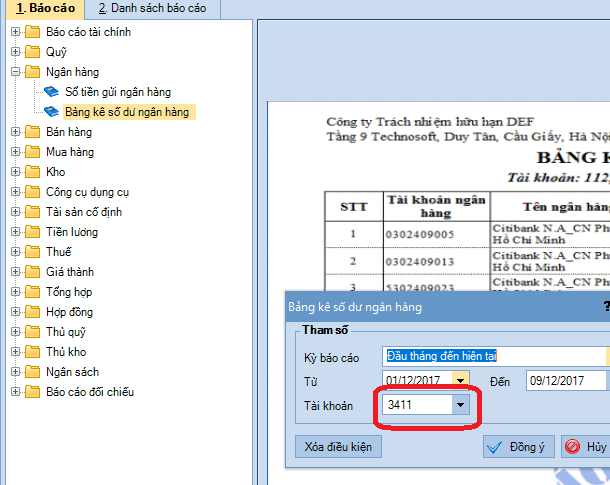Click the Bảng kê số dư ngân hàng icon
The height and width of the screenshot is (485, 610).
[x=51, y=112]
